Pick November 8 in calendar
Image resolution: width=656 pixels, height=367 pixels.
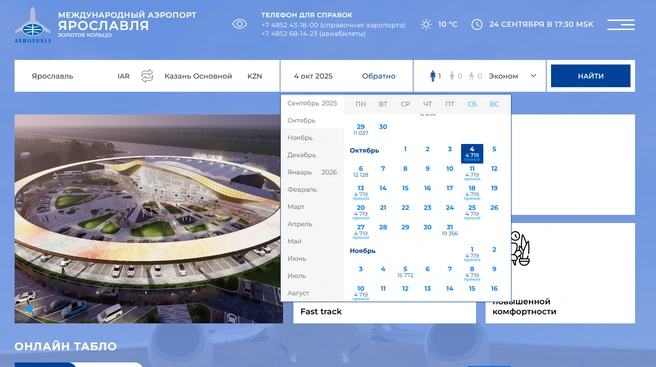pyautogui.click(x=472, y=273)
